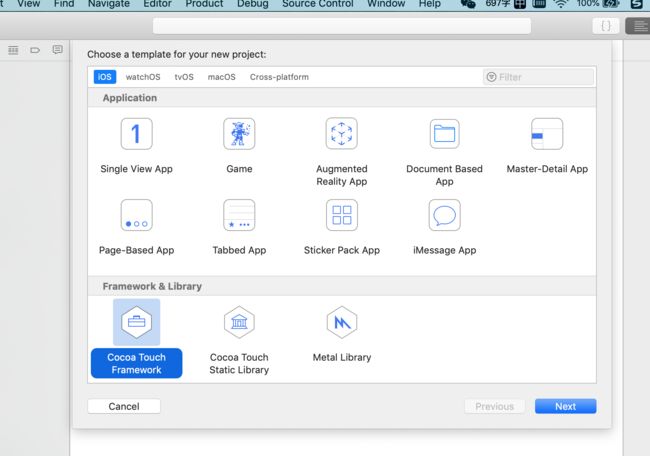Click the Master-Detail App label

547,169
